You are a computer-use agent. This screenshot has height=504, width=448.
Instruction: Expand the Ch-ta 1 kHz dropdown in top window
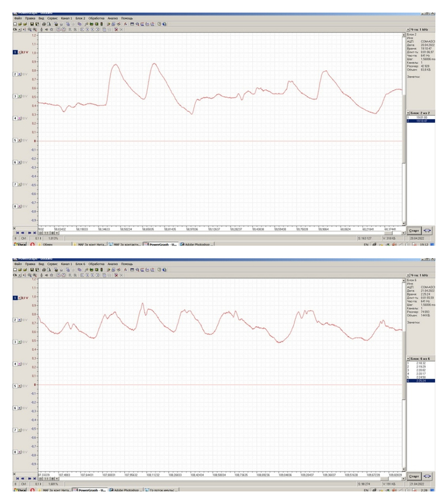[x=408, y=29]
